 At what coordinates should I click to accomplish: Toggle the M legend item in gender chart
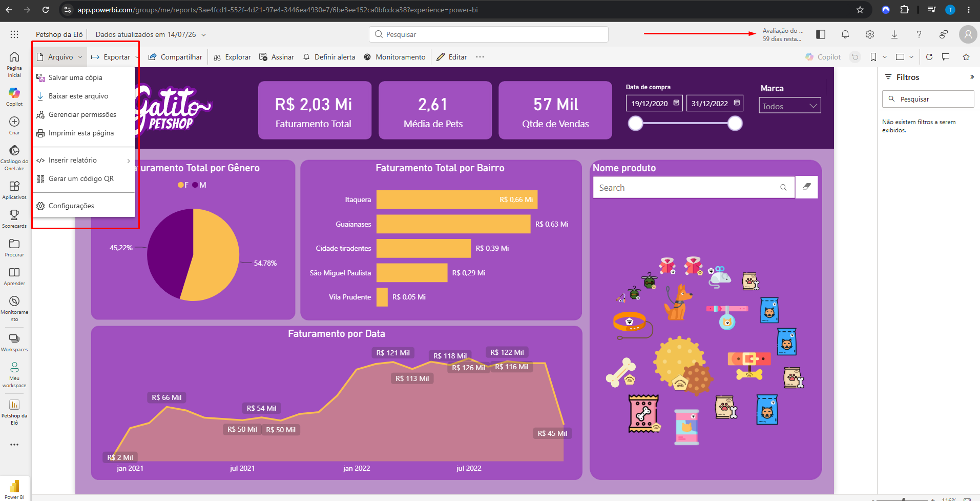[x=199, y=185]
